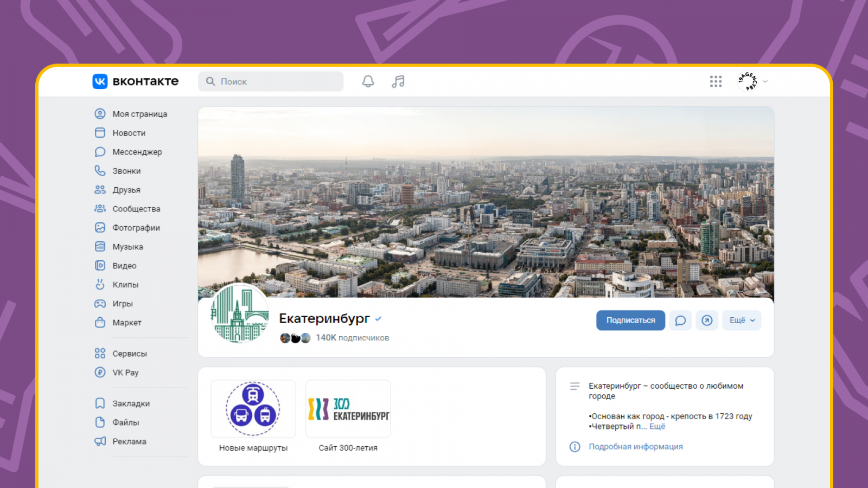This screenshot has height=488, width=868.
Task: Click the Сообщества sidebar icon
Action: 100,209
